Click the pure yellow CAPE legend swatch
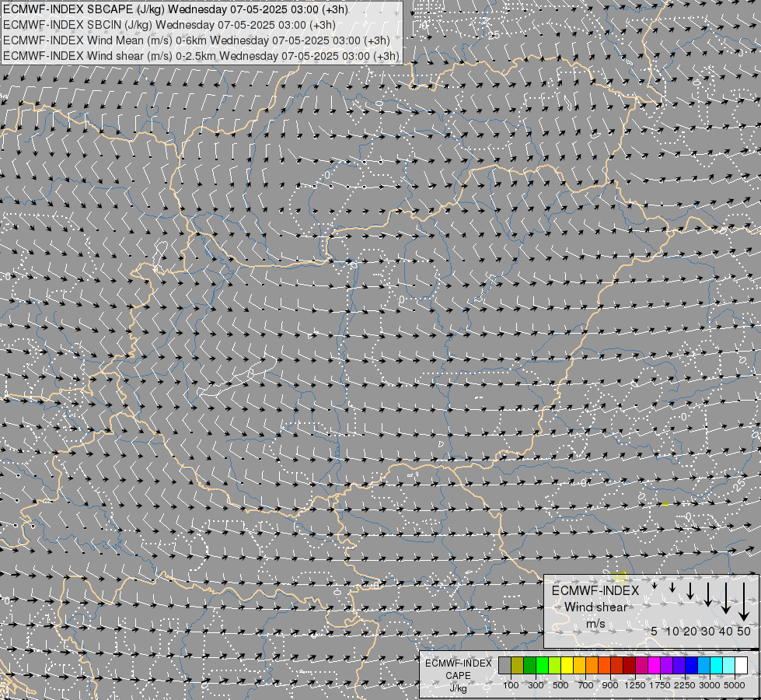This screenshot has height=700, width=761. 567,665
